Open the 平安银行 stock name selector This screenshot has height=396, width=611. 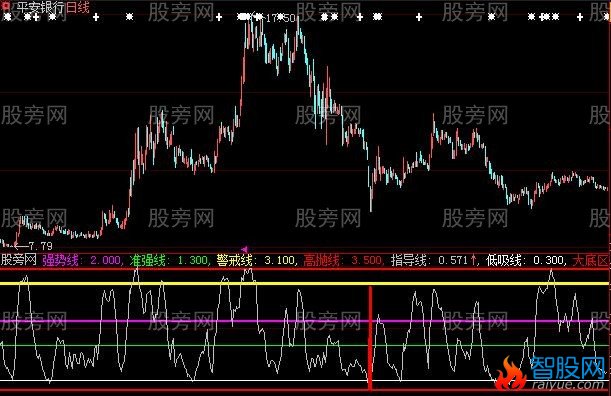[40, 7]
